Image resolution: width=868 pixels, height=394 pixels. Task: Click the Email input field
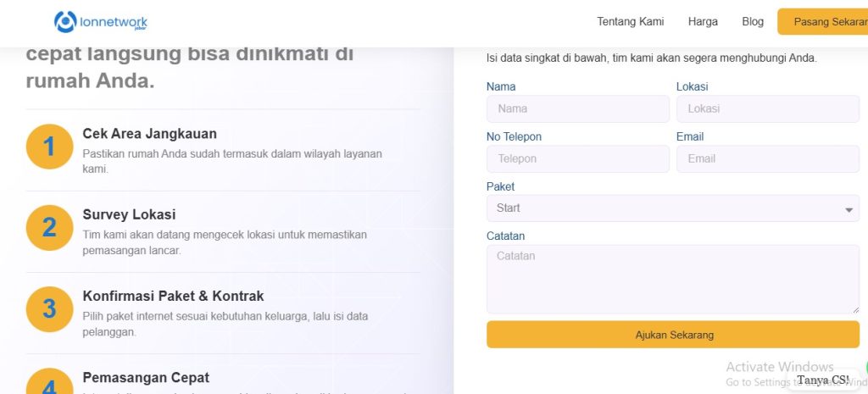(767, 158)
